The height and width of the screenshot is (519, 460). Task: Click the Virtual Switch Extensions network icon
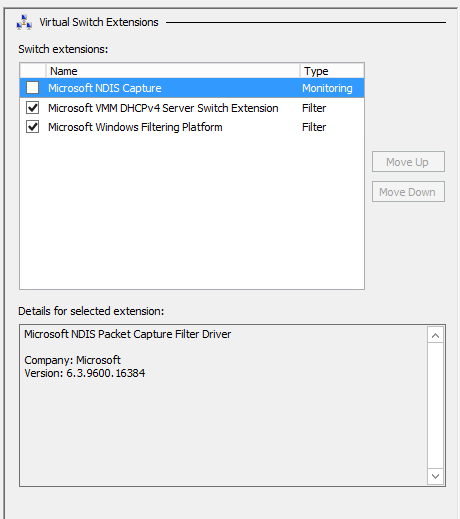point(24,22)
